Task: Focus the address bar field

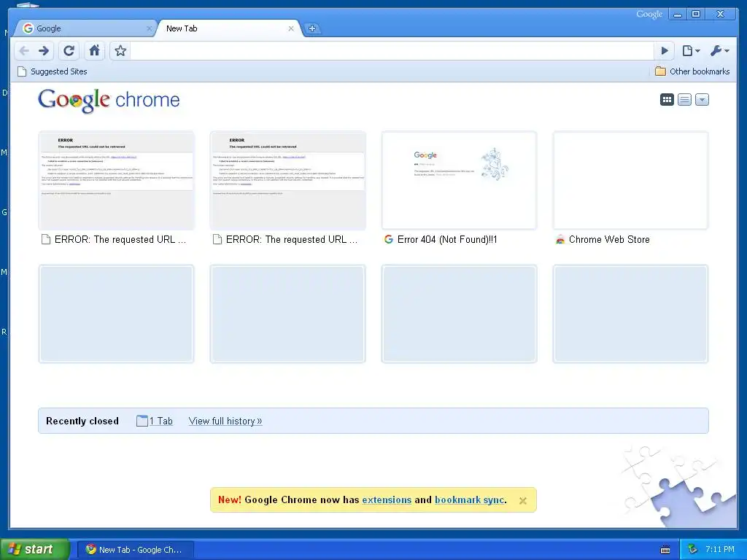Action: click(x=392, y=50)
